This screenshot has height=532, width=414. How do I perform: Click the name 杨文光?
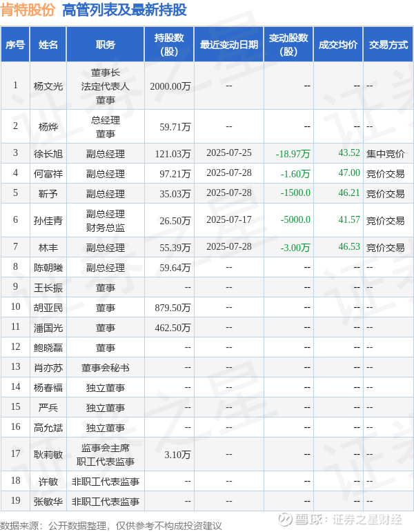(48, 86)
